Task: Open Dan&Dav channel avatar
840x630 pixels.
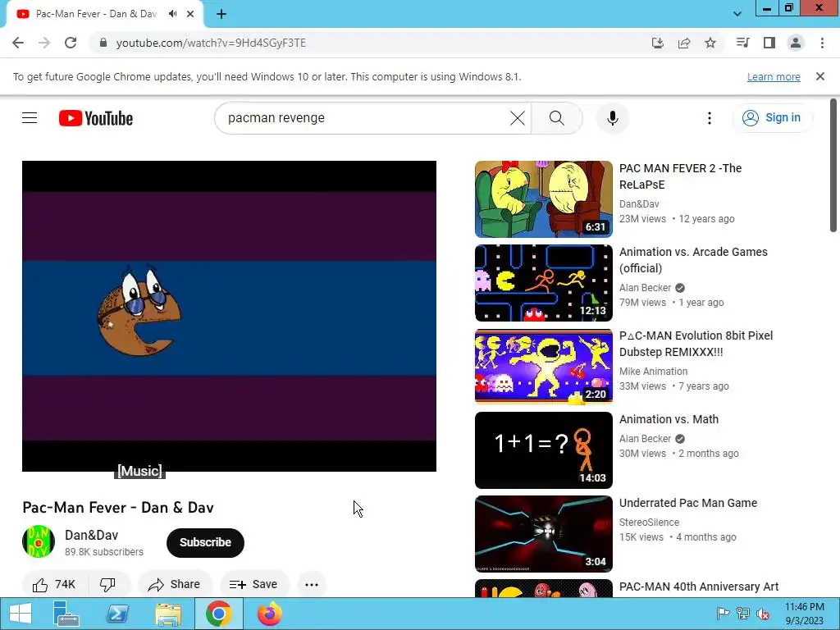Action: coord(38,541)
